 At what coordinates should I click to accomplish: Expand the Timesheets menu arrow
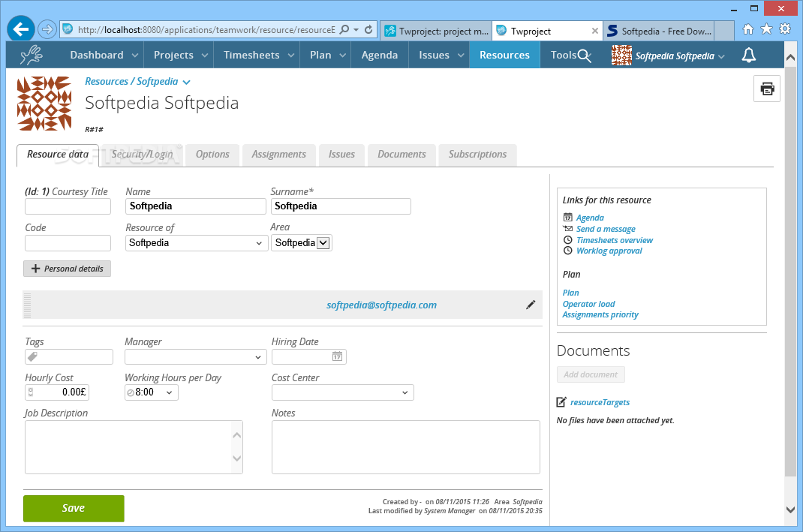291,56
